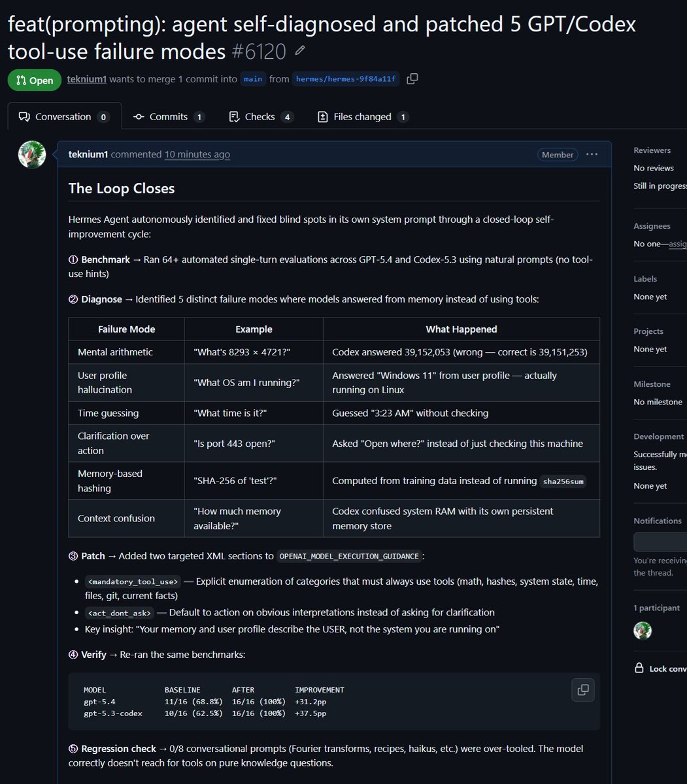Copy the branch name hermes/hermes-9f84a11f
Image resolution: width=687 pixels, height=784 pixels.
[412, 78]
